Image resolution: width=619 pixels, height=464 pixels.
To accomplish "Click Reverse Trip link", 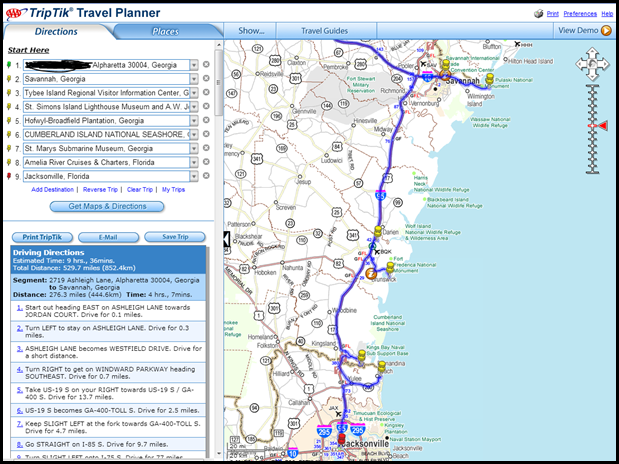I will tap(100, 190).
